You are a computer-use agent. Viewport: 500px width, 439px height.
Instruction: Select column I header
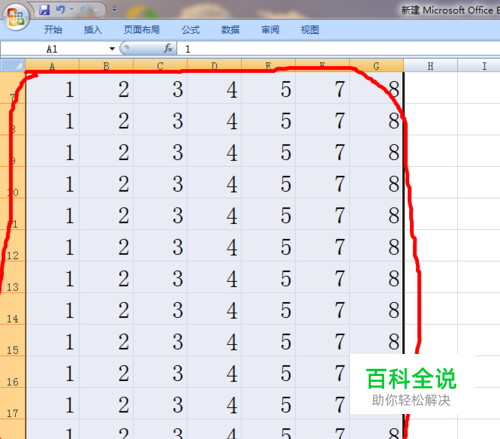[x=479, y=66]
